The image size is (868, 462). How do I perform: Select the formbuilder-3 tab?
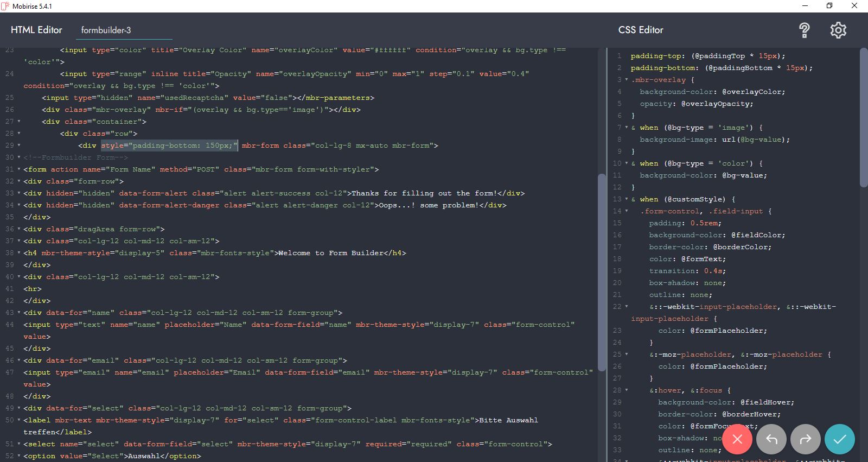tap(106, 30)
